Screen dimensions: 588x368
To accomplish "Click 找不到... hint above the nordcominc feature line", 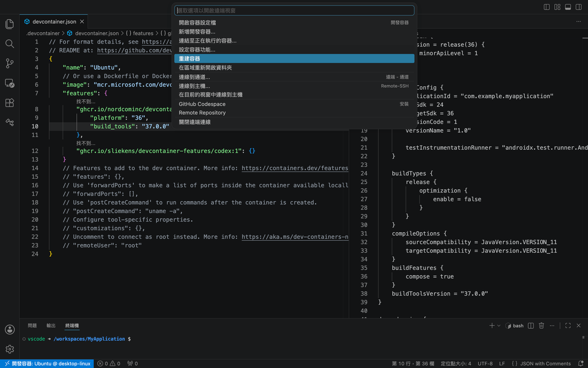I will point(85,101).
